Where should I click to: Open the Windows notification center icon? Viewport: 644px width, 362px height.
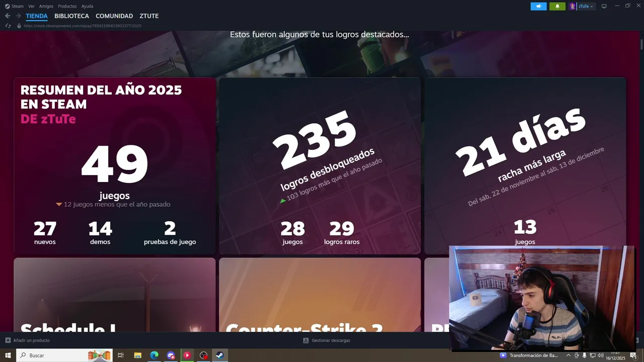(x=633, y=355)
